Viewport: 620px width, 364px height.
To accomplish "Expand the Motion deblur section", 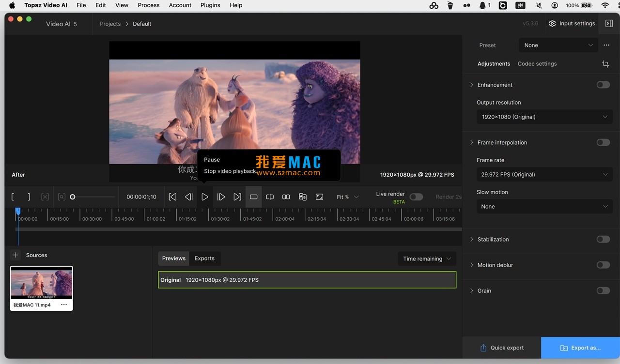I will pyautogui.click(x=472, y=265).
